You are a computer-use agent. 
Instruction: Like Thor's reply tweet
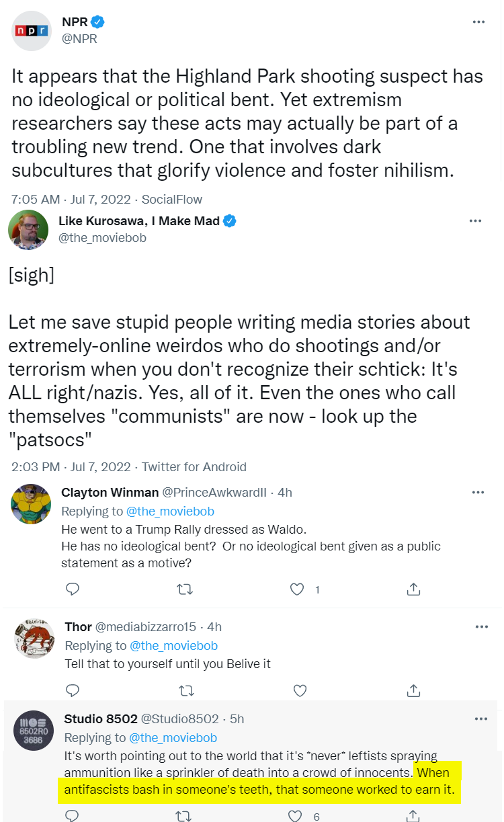[x=300, y=690]
